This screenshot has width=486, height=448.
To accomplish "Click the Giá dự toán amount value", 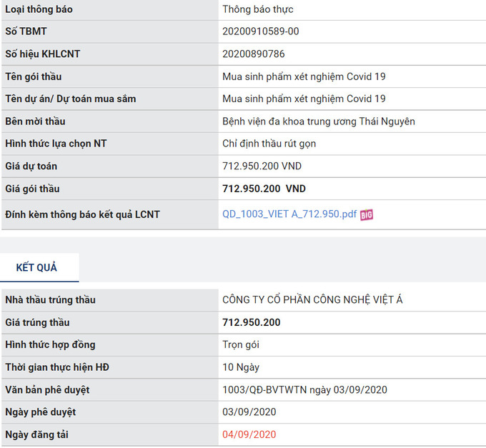I will pos(262,166).
